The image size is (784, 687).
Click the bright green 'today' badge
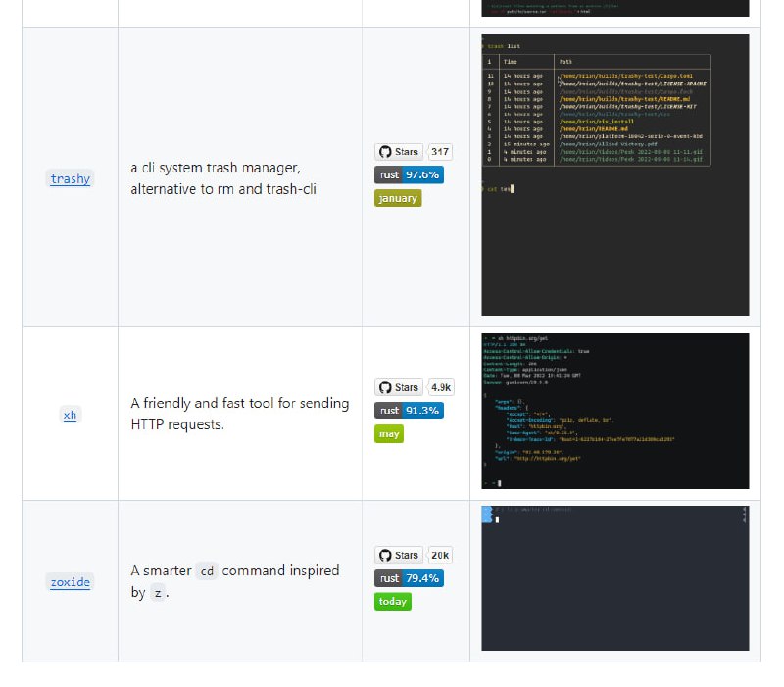pos(392,601)
